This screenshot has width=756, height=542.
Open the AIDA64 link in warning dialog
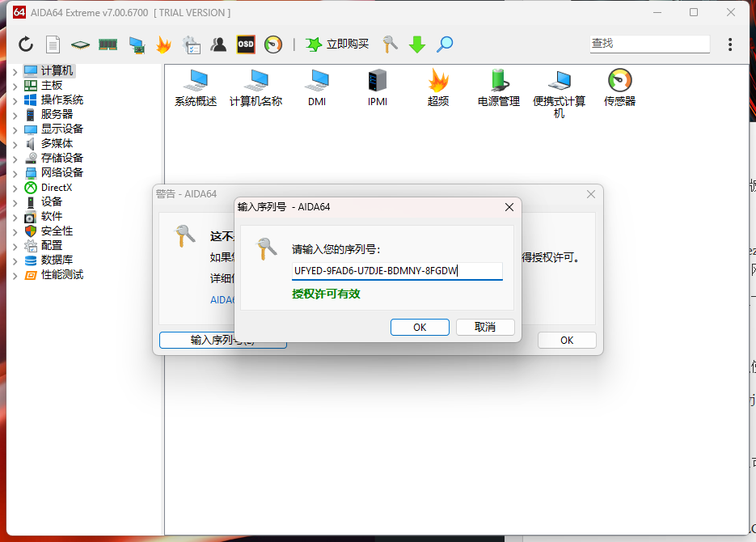(222, 300)
